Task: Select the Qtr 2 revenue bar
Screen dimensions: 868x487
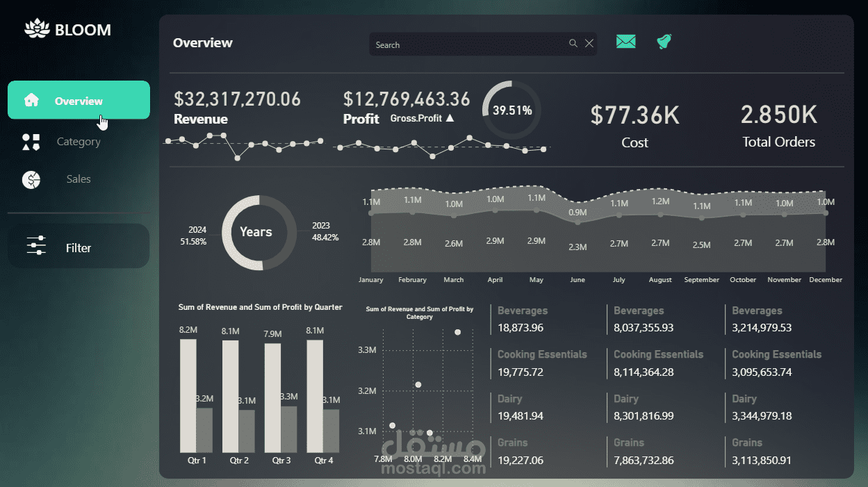Action: pyautogui.click(x=231, y=396)
